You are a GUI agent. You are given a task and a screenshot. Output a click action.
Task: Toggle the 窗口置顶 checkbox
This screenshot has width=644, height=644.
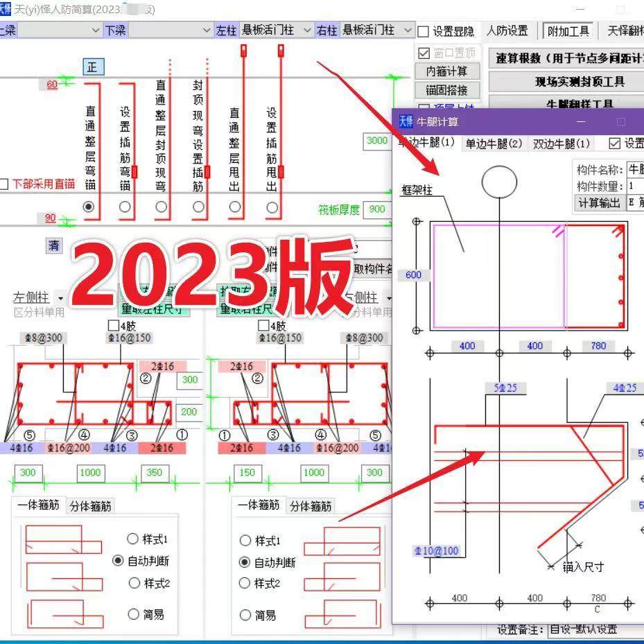coord(424,53)
